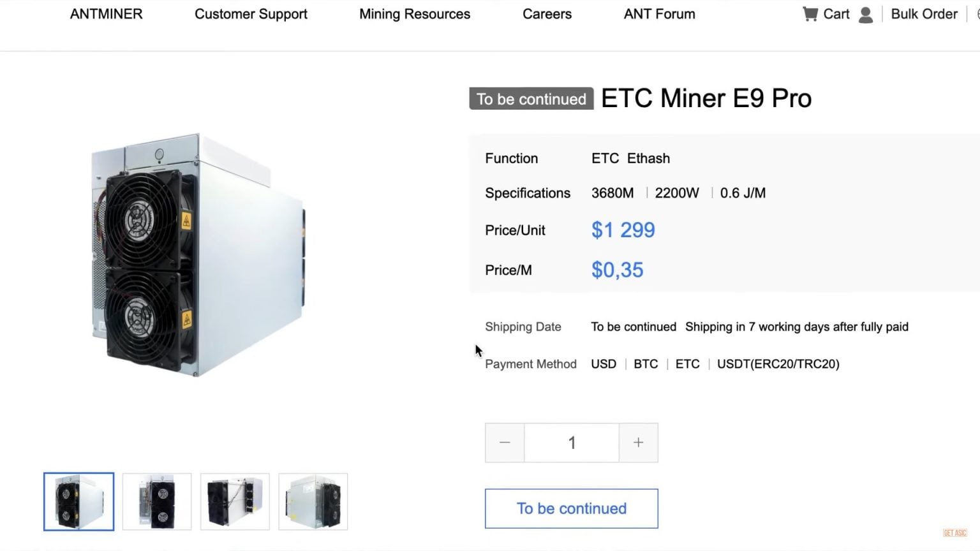This screenshot has width=980, height=551.
Task: Decrease quantity with the minus button
Action: coord(505,443)
